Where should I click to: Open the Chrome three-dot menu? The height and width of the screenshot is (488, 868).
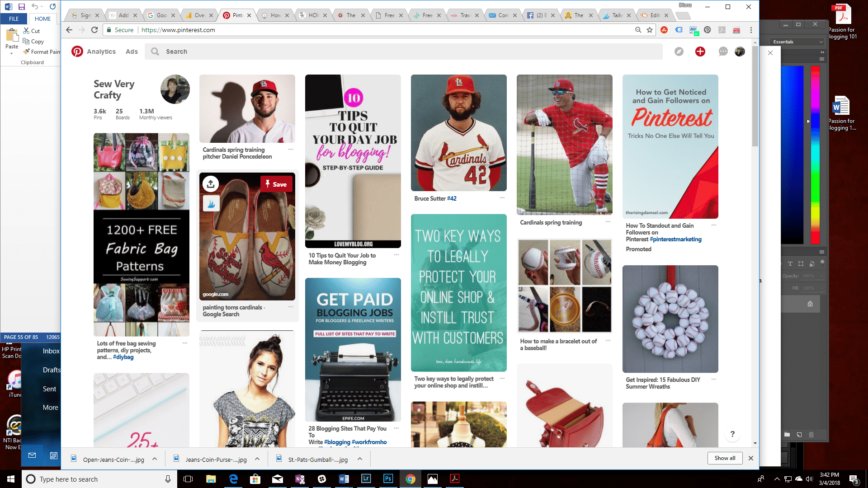point(751,30)
